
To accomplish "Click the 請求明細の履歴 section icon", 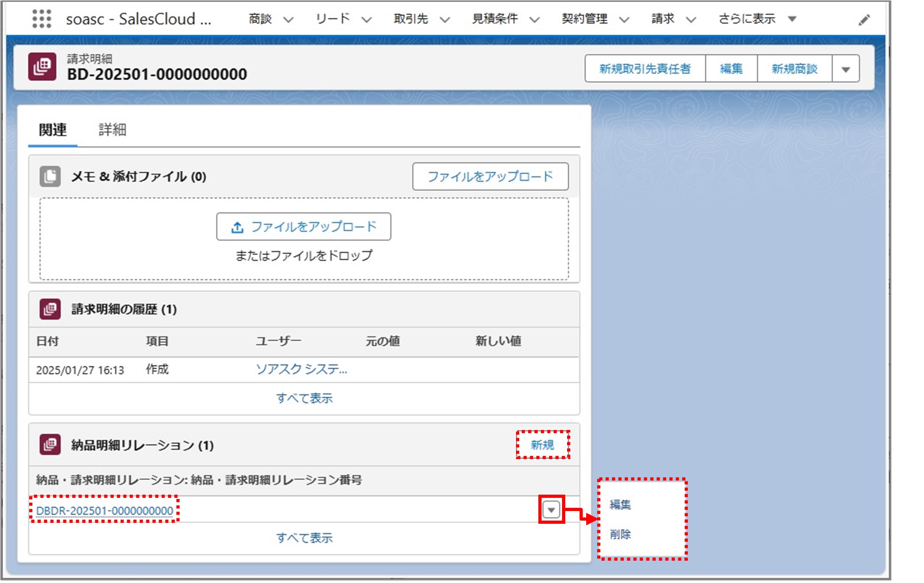I will pos(50,309).
